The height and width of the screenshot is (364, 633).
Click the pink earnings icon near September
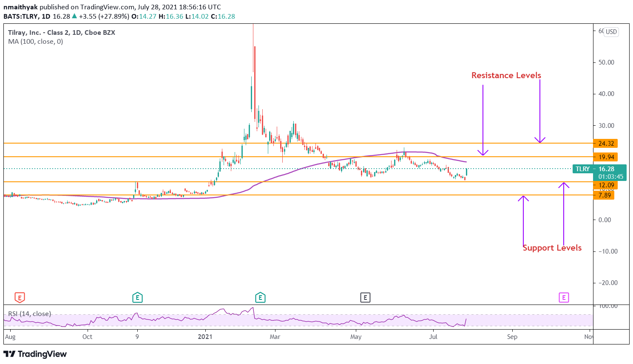coord(564,298)
